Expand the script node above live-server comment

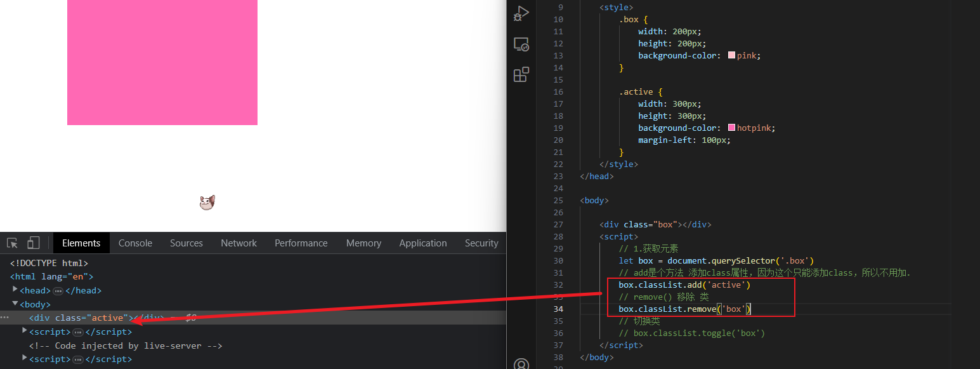click(25, 331)
